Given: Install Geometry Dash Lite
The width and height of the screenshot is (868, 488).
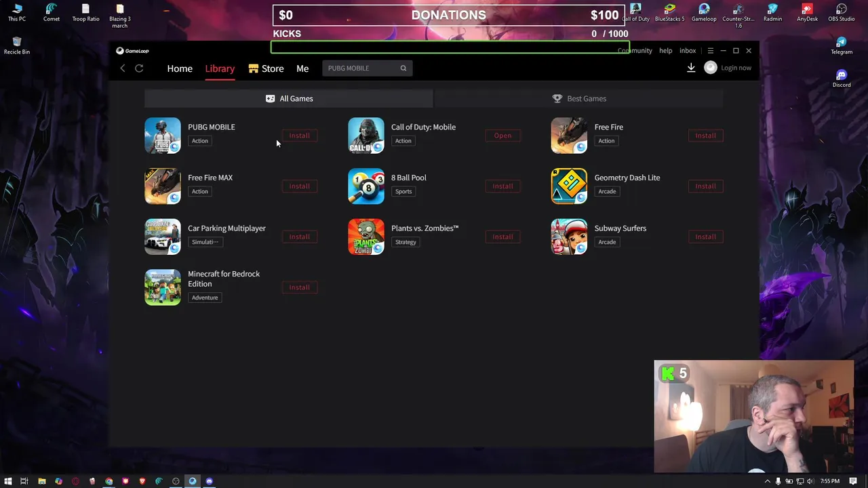Looking at the screenshot, I should [x=705, y=186].
